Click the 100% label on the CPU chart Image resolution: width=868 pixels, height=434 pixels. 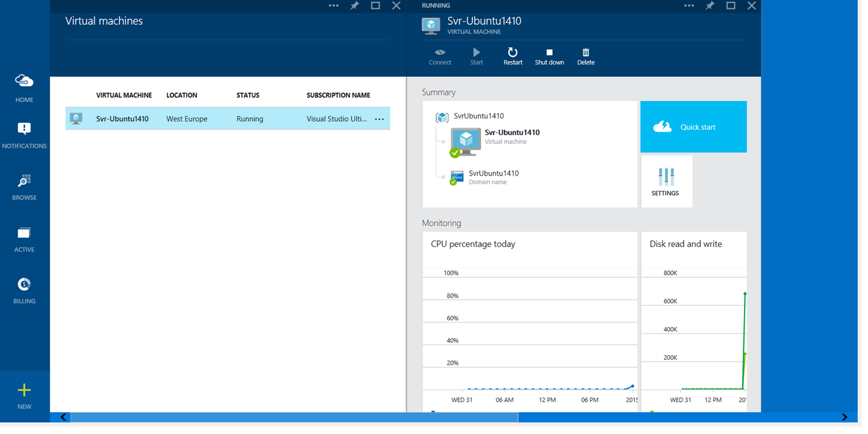coord(451,273)
